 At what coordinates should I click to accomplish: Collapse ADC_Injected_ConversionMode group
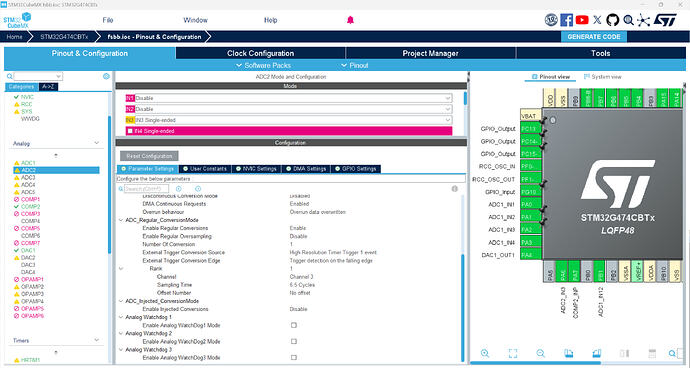(121, 301)
